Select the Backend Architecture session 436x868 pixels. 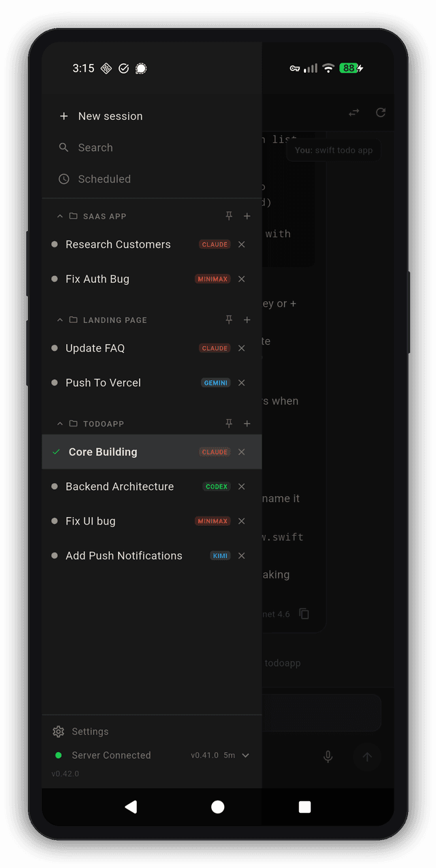tap(119, 486)
